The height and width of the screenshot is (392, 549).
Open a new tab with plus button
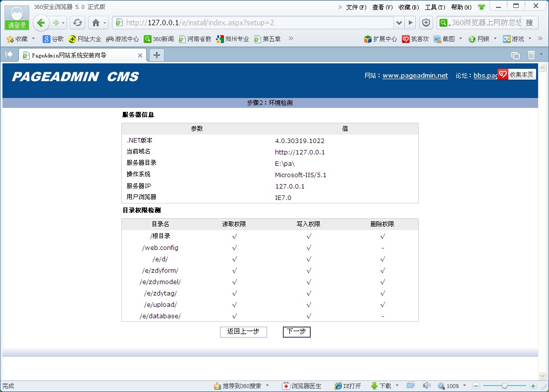(x=157, y=55)
